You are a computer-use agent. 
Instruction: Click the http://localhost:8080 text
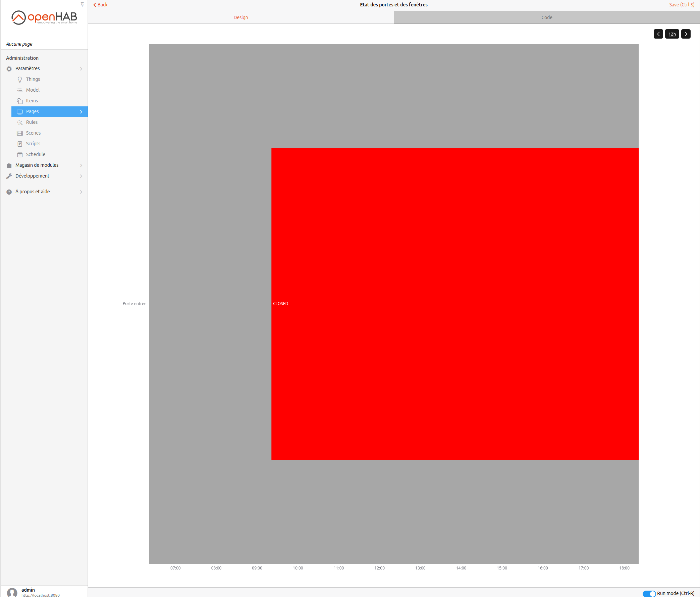pos(41,595)
